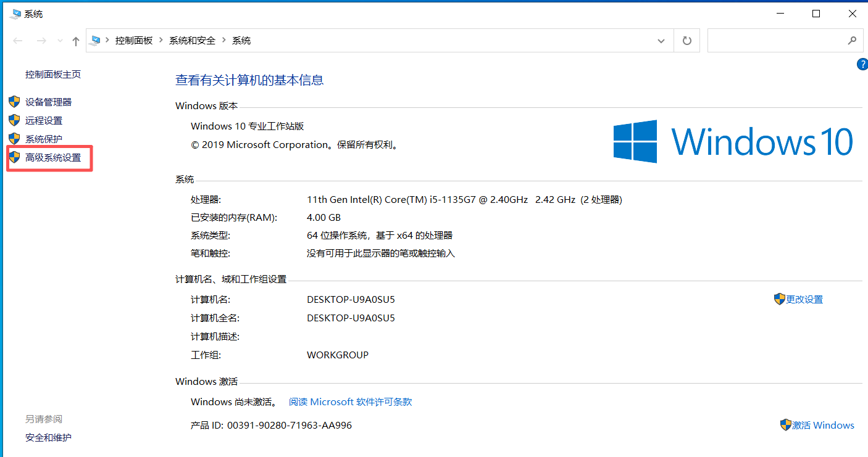Click the shield icon beside 高级系统设置
The image size is (868, 457).
(14, 157)
